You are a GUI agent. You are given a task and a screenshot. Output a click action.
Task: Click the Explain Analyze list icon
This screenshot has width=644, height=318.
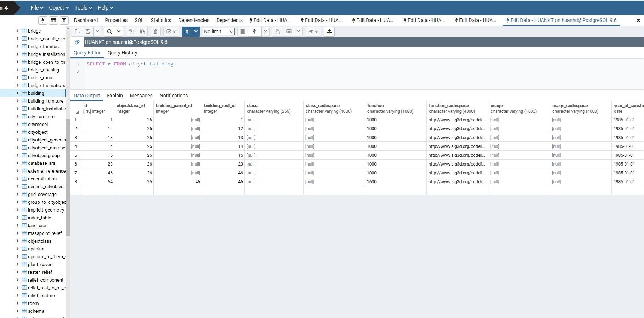289,31
